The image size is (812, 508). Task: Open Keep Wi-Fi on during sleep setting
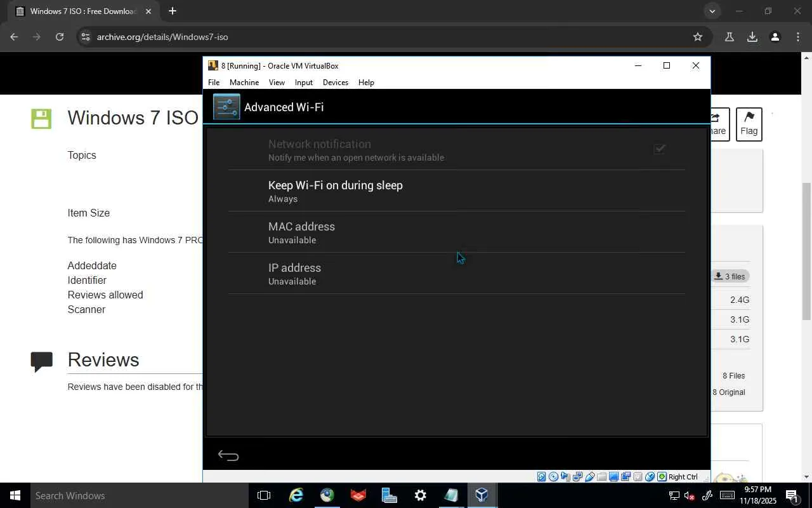(x=457, y=190)
